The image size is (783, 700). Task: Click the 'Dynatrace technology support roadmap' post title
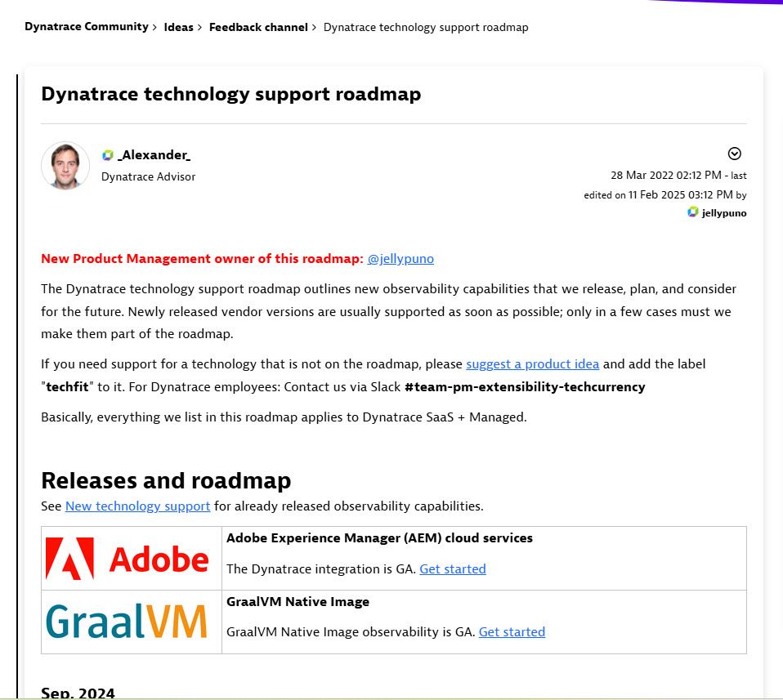pyautogui.click(x=230, y=94)
